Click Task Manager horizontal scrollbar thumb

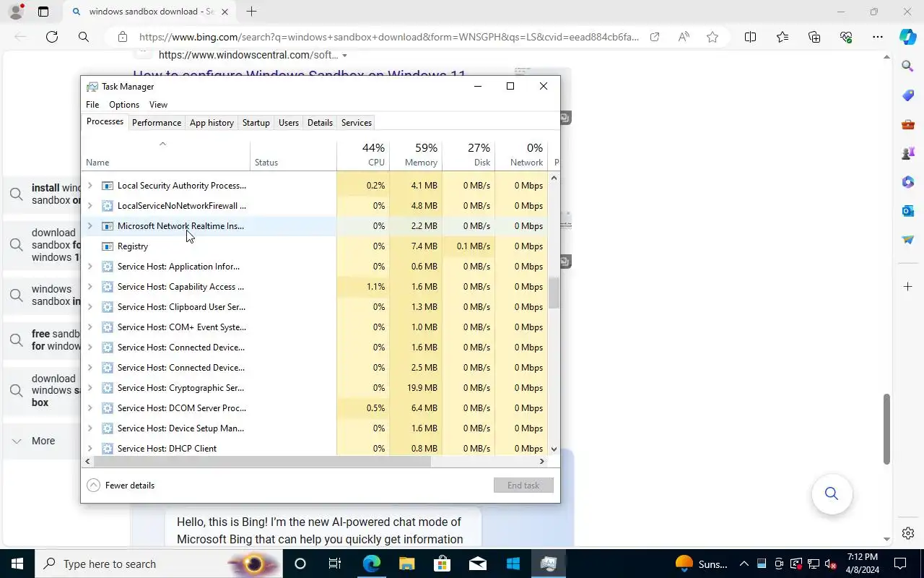click(x=262, y=461)
